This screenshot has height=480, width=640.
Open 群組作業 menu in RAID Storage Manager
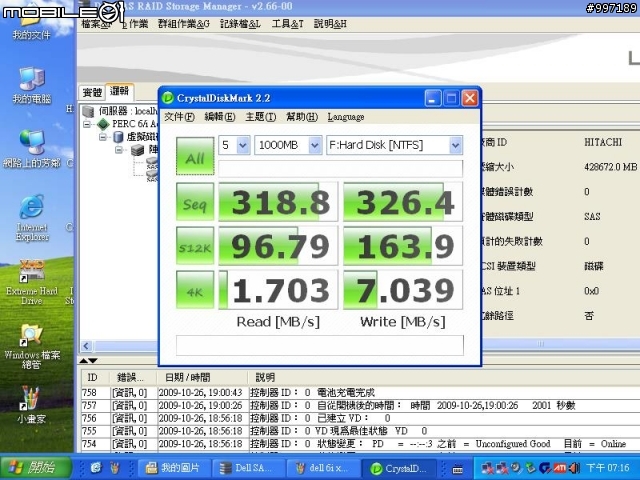click(184, 24)
